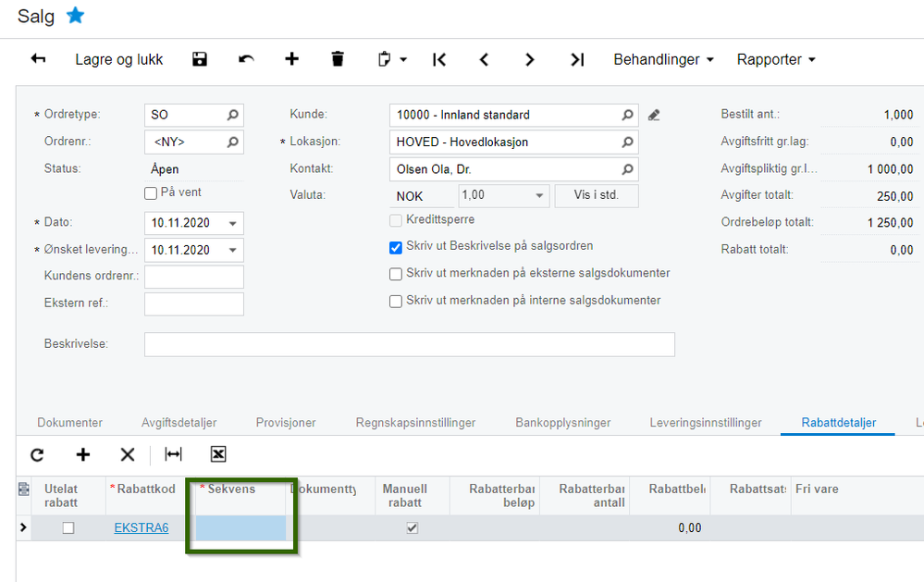924x582 pixels.
Task: Open the Kunde lookup magnifier
Action: (628, 115)
